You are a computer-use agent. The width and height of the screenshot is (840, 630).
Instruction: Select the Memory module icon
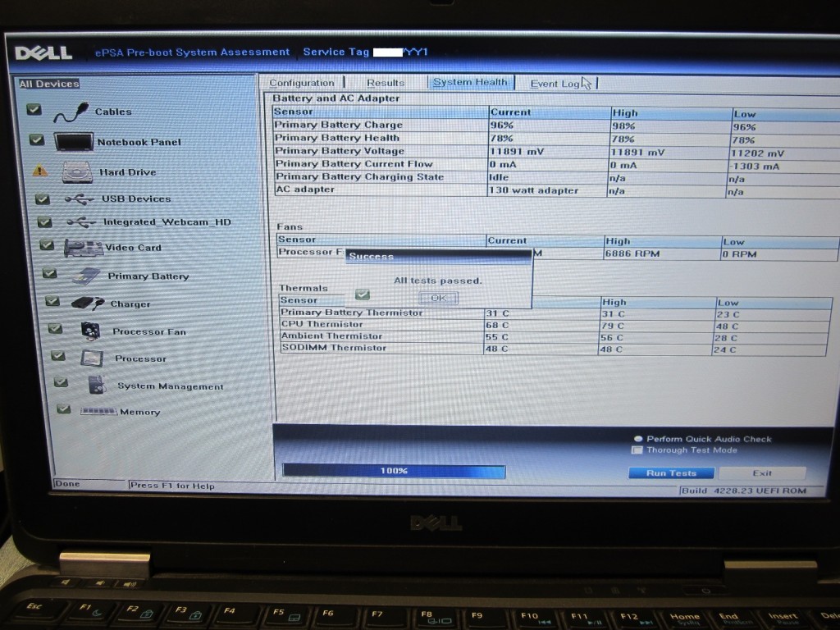point(98,412)
